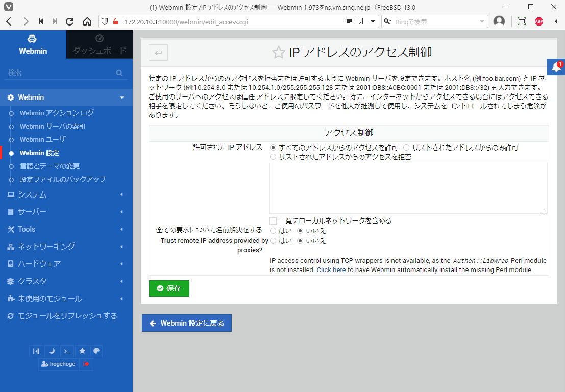Expand the ハードウェア category
The height and width of the screenshot is (392, 565).
[66, 264]
